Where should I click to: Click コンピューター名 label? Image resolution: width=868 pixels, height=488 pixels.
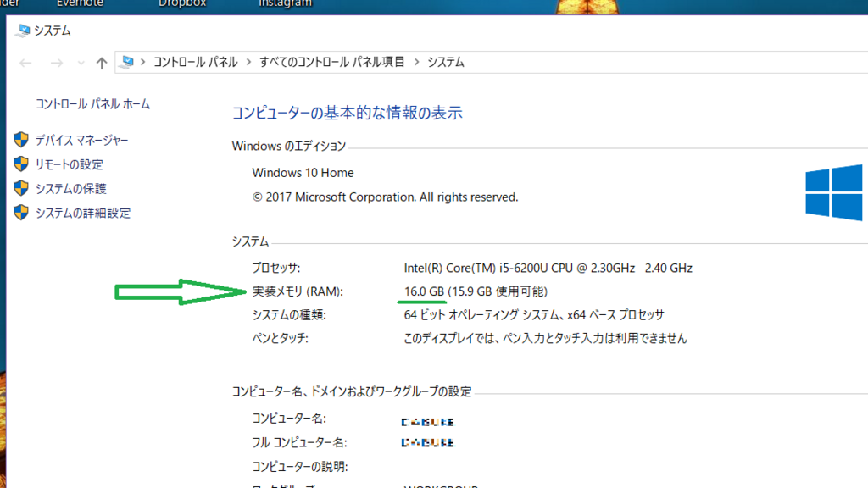tap(289, 419)
